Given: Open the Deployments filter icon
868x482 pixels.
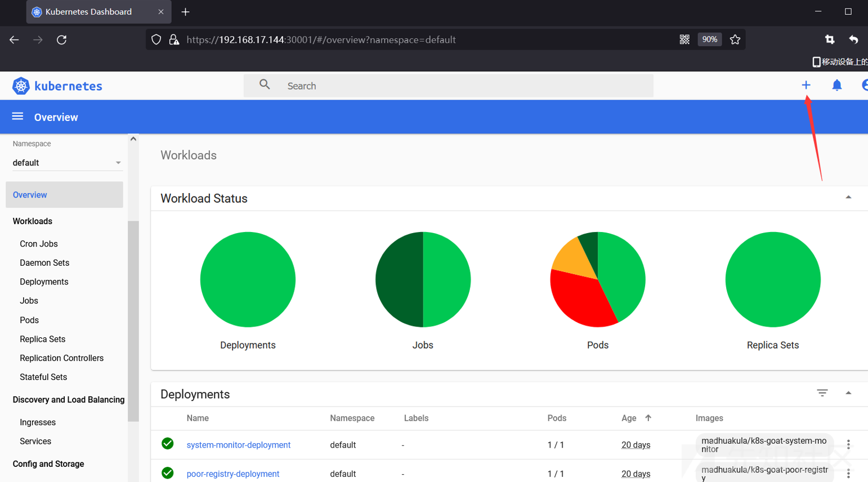Looking at the screenshot, I should coord(822,393).
